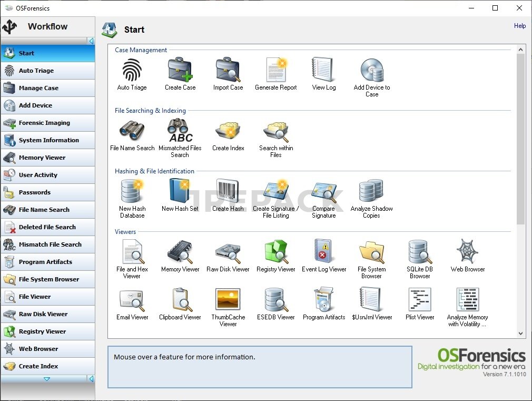Click the Event Log Viewer icon
This screenshot has width=532, height=401.
coord(324,252)
